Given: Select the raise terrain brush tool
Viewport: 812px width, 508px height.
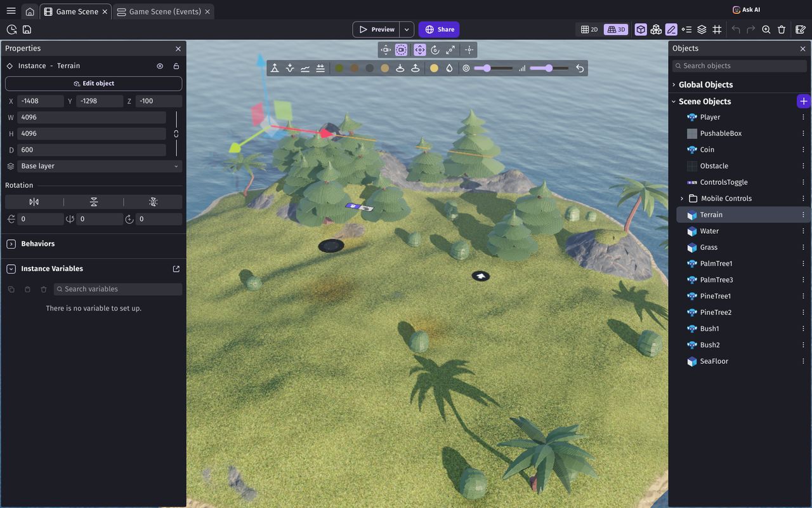Looking at the screenshot, I should [x=275, y=68].
